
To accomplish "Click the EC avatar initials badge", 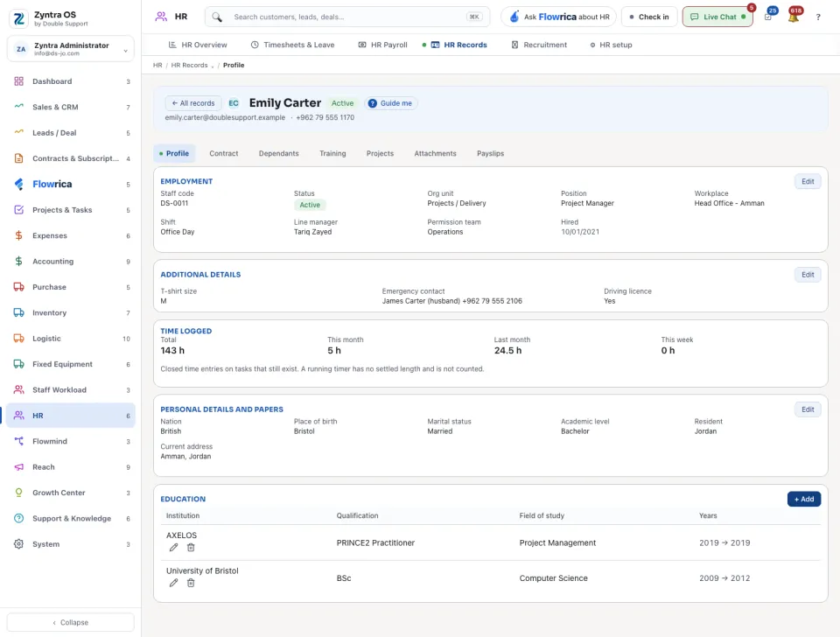I will point(234,103).
